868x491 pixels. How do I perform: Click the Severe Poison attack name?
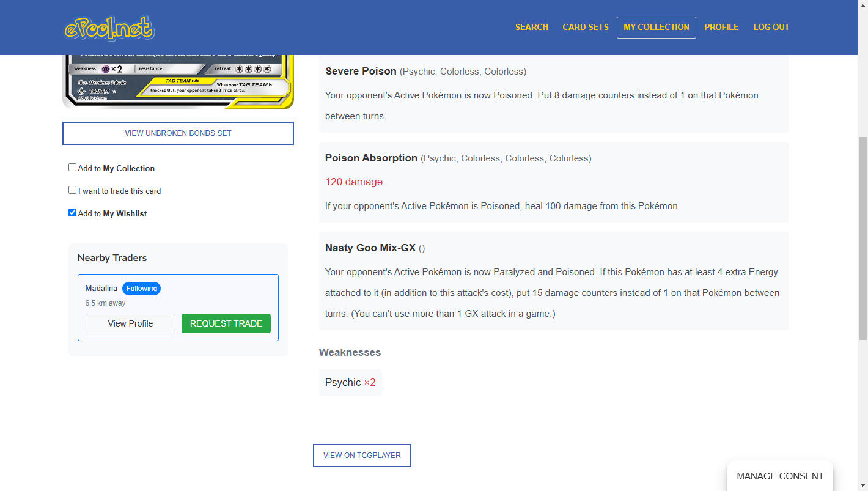point(361,71)
